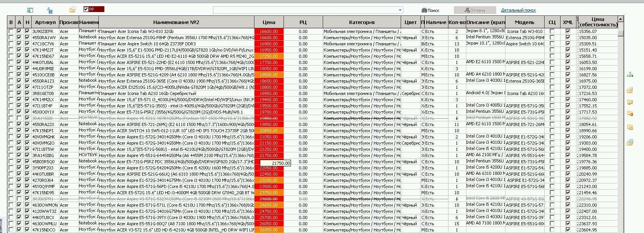Click name cell Планшет Acer Iconia Tab A210 16Gb Серебристый
644x233 pixels.
point(176,93)
